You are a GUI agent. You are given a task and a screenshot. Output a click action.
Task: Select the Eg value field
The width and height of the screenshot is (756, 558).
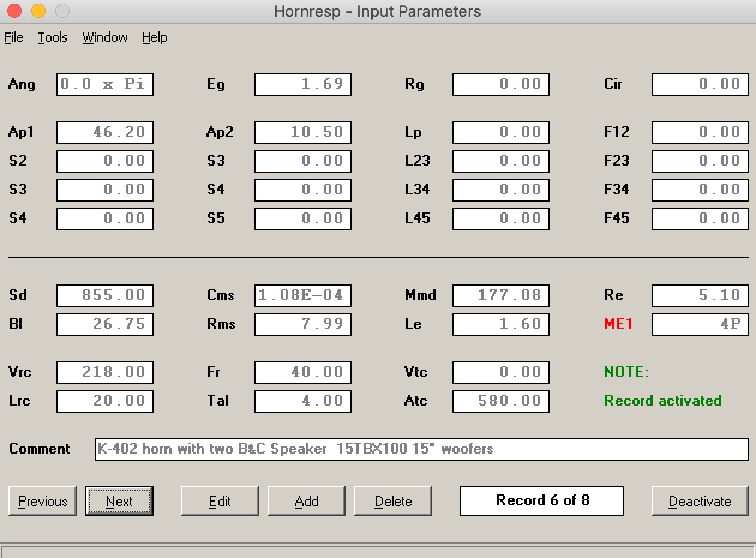[x=303, y=85]
